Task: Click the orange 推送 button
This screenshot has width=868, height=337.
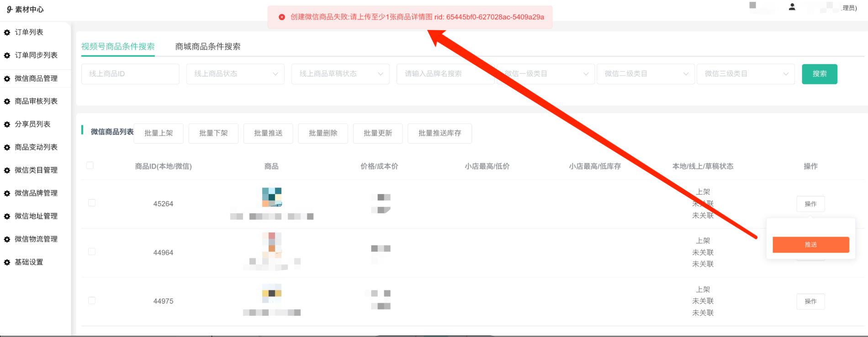Action: [810, 245]
